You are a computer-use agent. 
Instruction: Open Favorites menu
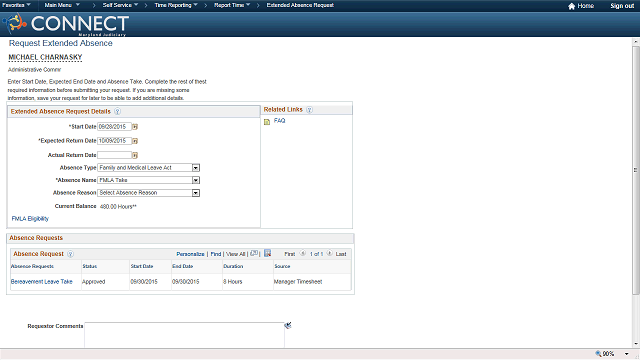coord(16,5)
